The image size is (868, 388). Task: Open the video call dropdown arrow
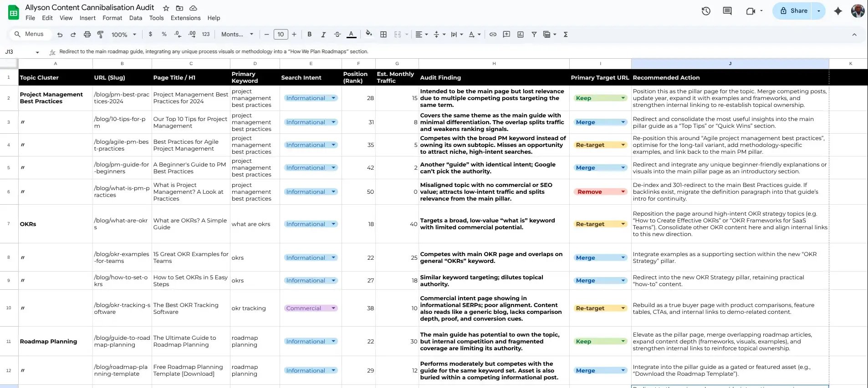(761, 11)
